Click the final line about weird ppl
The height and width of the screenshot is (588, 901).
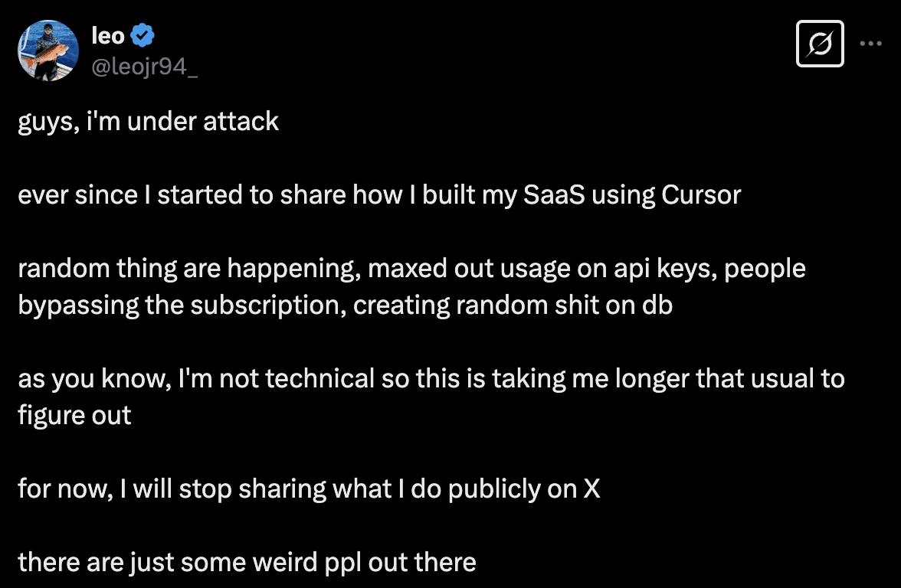247,562
